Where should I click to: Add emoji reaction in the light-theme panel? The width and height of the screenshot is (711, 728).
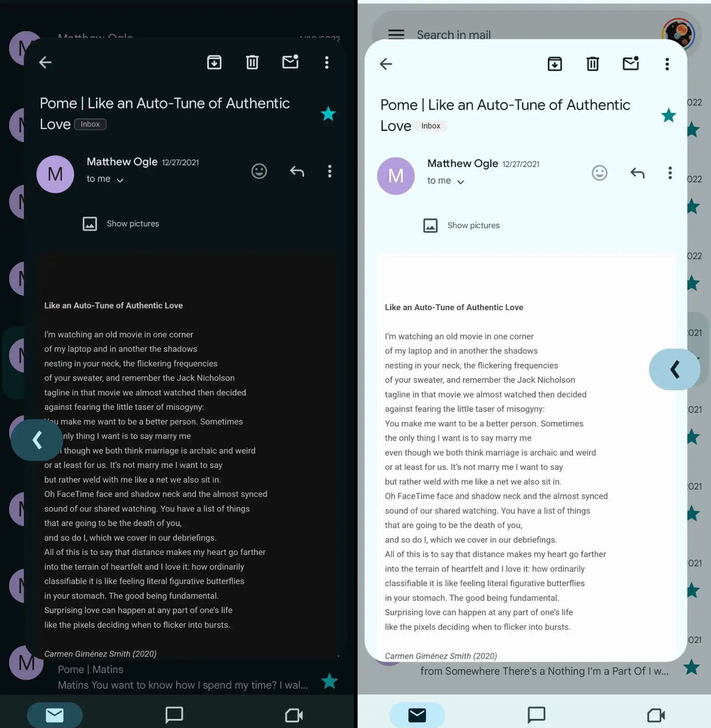tap(599, 173)
